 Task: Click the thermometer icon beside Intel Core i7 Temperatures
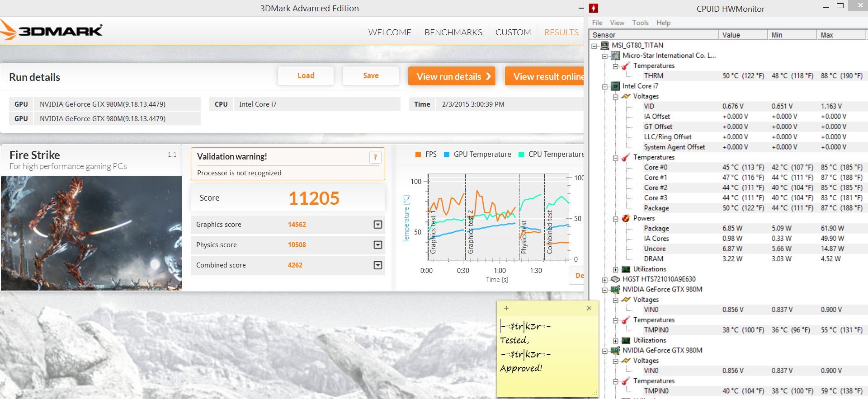pos(626,157)
